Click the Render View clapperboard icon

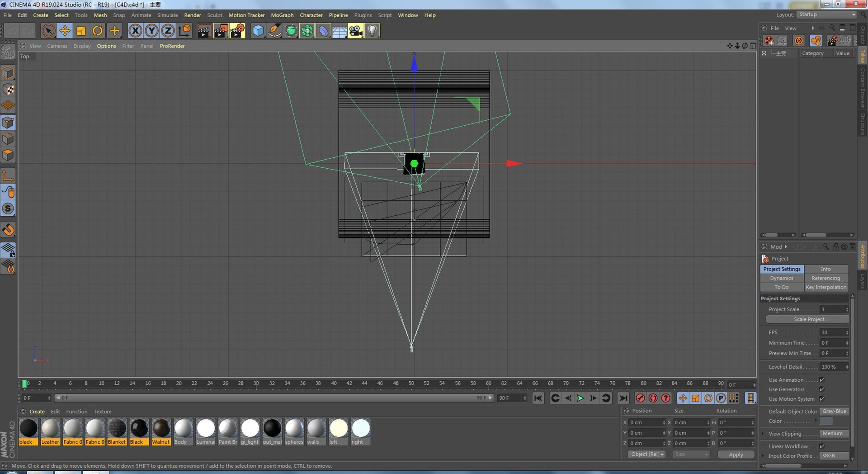[204, 31]
